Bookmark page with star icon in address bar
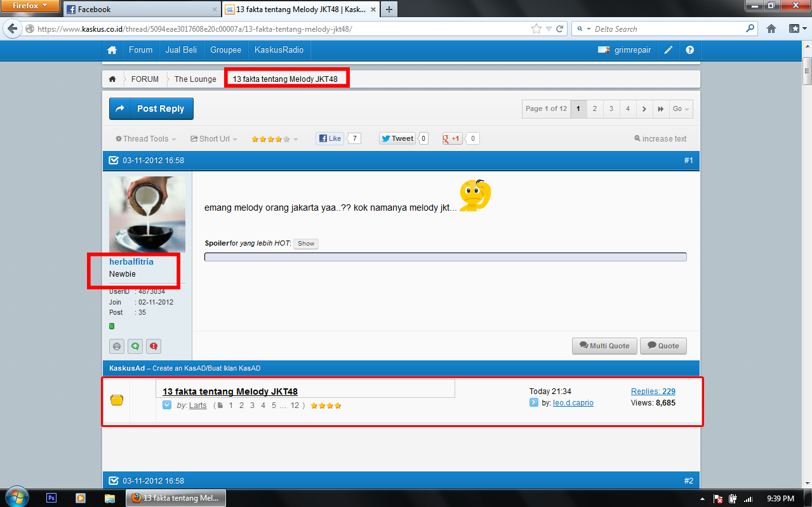812x507 pixels. point(536,29)
